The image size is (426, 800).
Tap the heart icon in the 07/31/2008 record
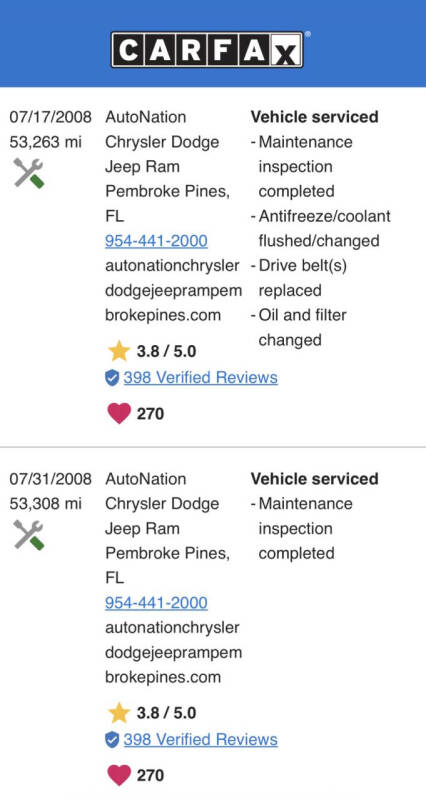[119, 775]
